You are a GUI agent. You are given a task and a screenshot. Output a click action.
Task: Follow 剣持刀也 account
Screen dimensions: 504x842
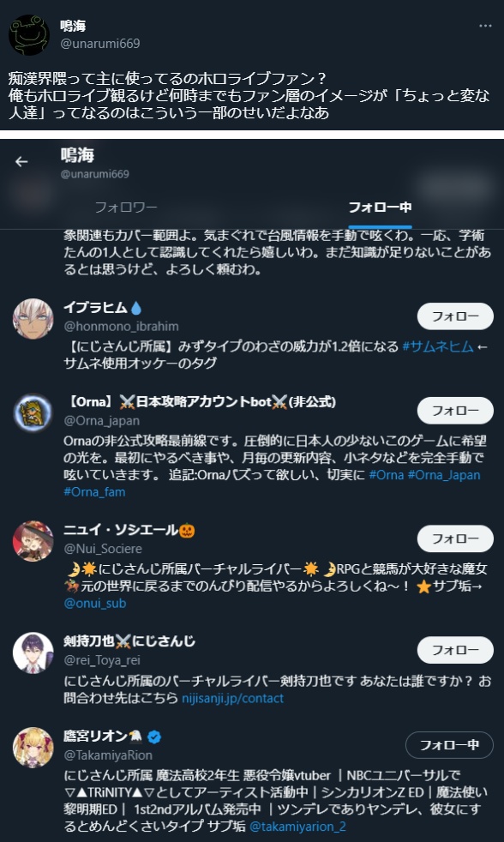[x=455, y=650]
